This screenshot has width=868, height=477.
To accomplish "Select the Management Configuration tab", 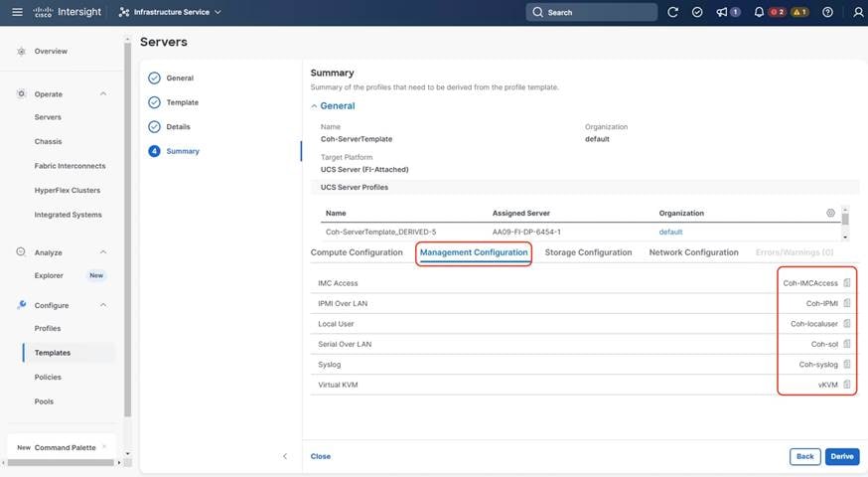I will pos(474,252).
